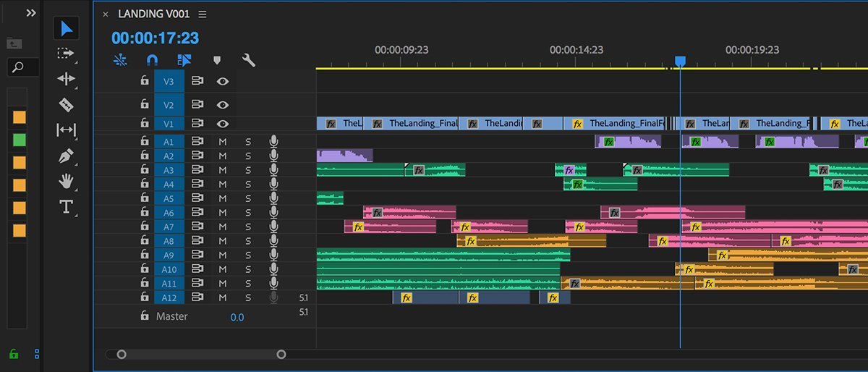868x372 pixels.
Task: Click ruler at 00:00:14:23
Action: [576, 50]
